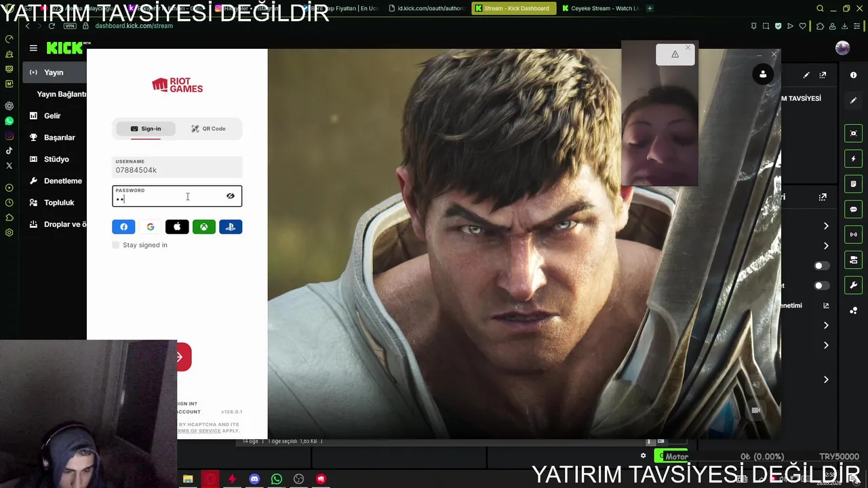Open the Kick user avatar menu
The width and height of the screenshot is (868, 488).
[842, 47]
